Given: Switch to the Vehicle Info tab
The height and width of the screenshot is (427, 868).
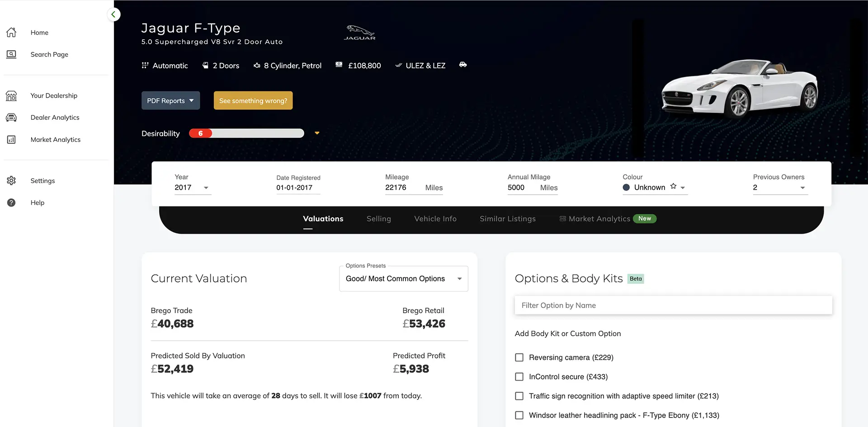Looking at the screenshot, I should tap(435, 219).
